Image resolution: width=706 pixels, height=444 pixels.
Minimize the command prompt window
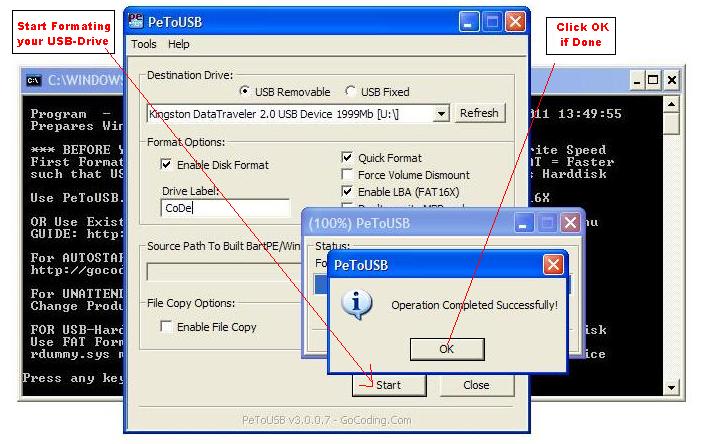pos(636,80)
